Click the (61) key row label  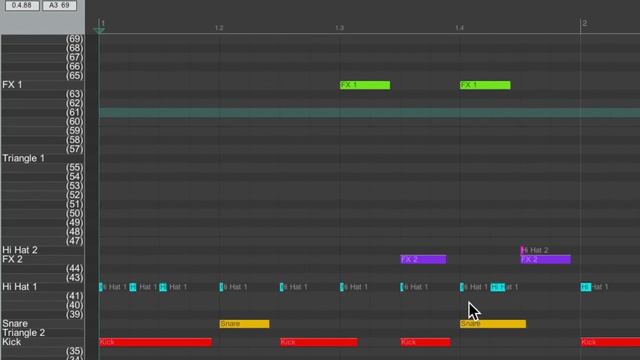pos(75,112)
